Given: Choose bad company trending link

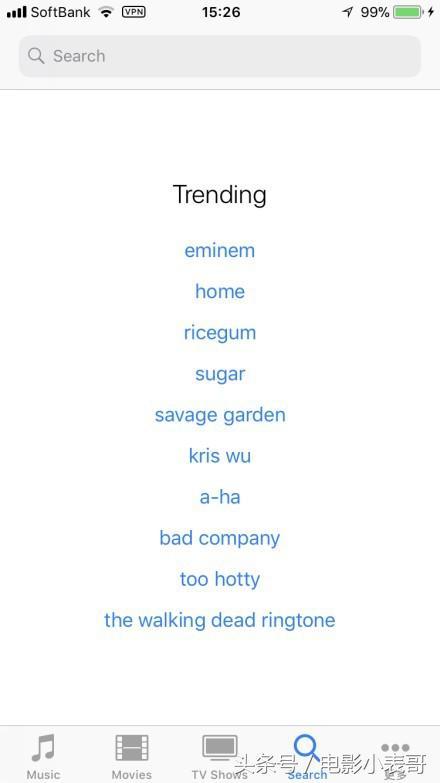Looking at the screenshot, I should click(220, 538).
